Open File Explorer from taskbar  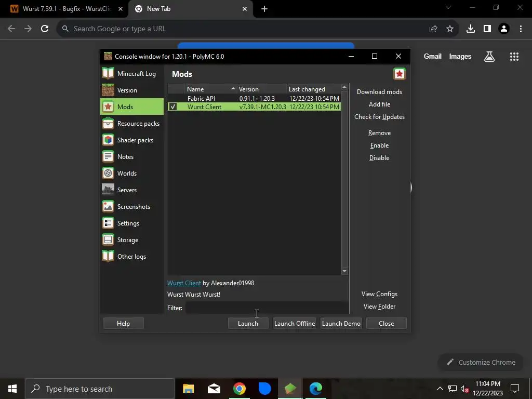click(188, 389)
